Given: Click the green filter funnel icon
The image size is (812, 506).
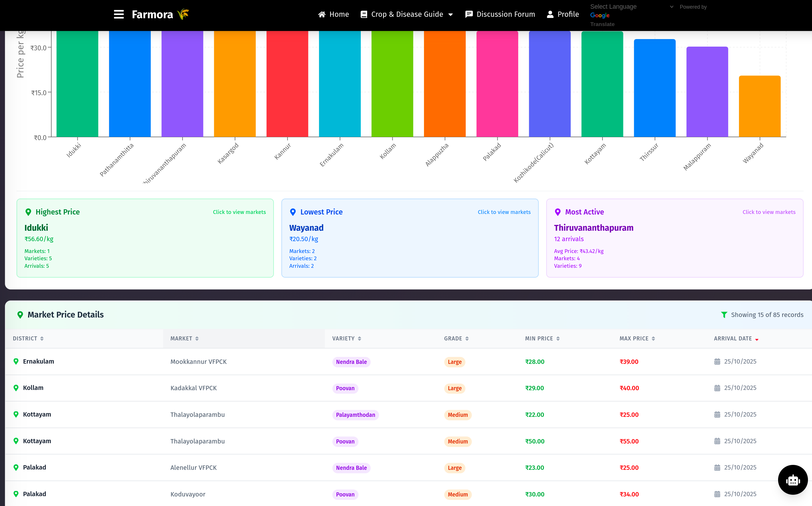Looking at the screenshot, I should click(724, 315).
